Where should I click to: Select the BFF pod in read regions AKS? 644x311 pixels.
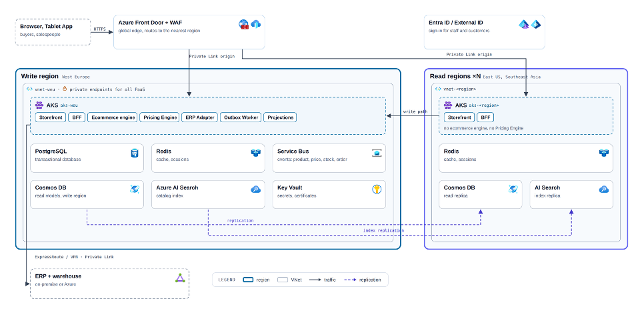click(485, 117)
